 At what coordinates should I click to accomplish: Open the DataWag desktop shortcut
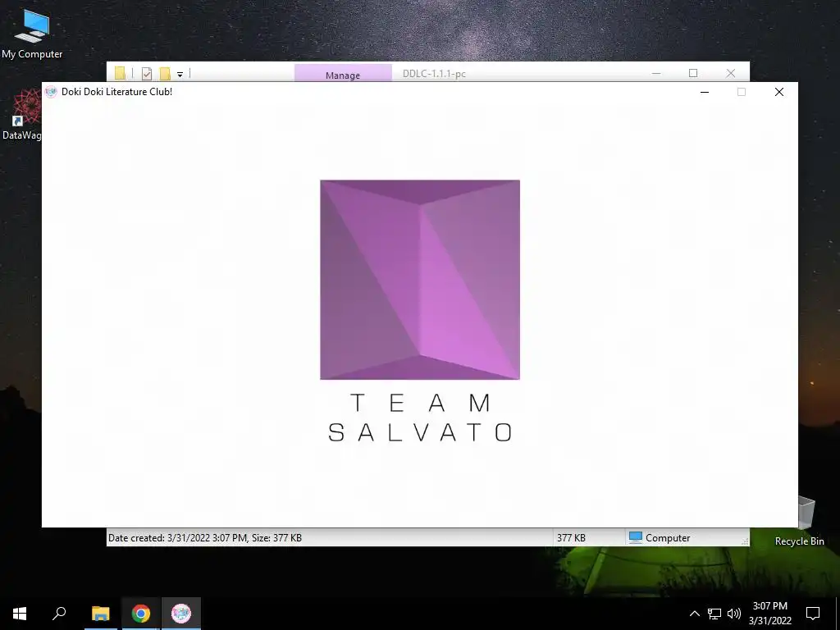tap(21, 115)
